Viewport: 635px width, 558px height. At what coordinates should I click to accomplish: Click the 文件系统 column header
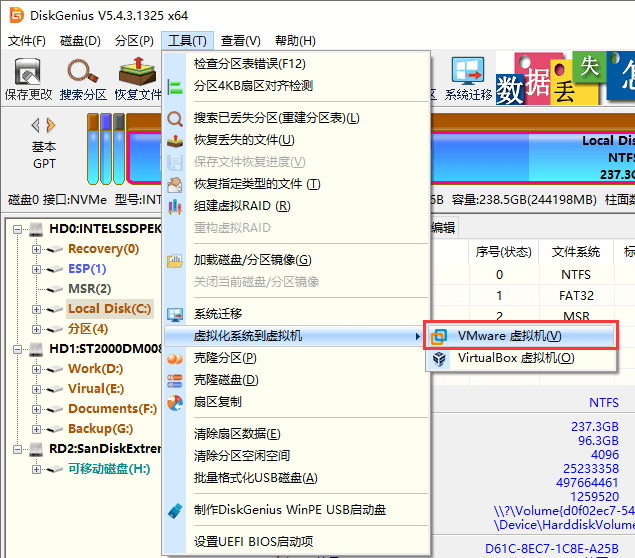point(576,252)
